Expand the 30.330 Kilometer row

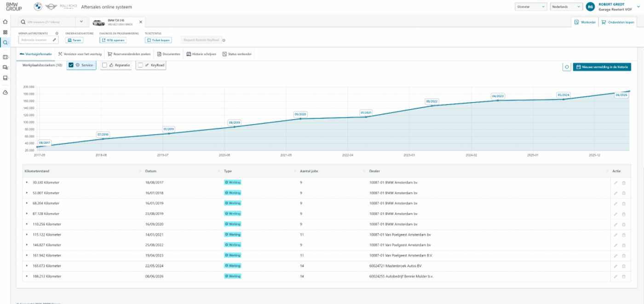point(27,182)
